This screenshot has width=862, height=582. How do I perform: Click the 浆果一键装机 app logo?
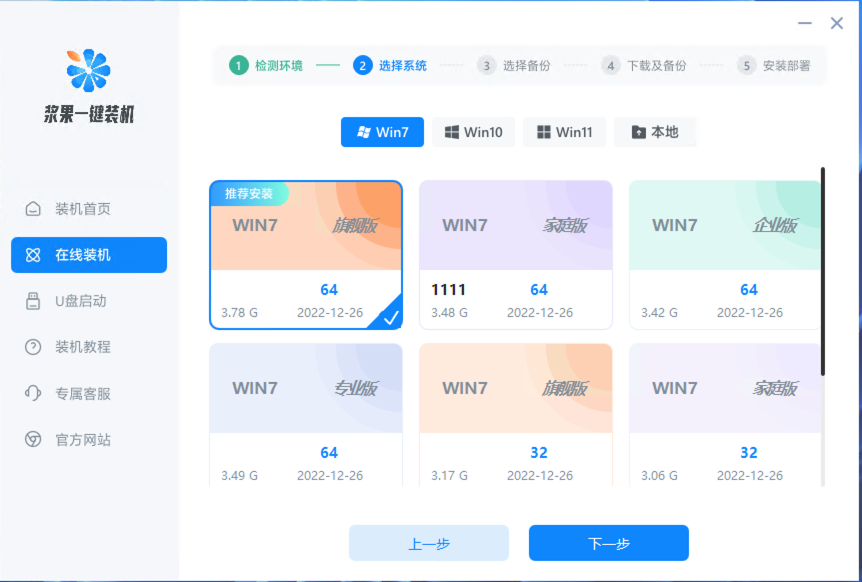coord(88,74)
